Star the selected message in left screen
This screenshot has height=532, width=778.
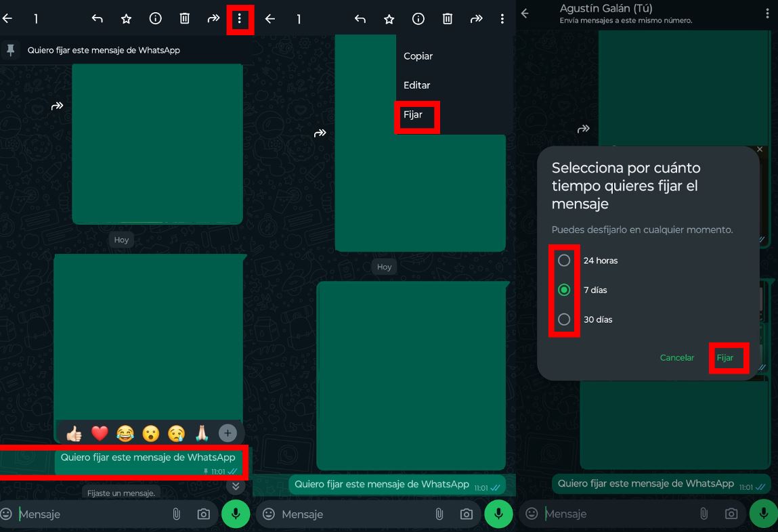coord(127,19)
